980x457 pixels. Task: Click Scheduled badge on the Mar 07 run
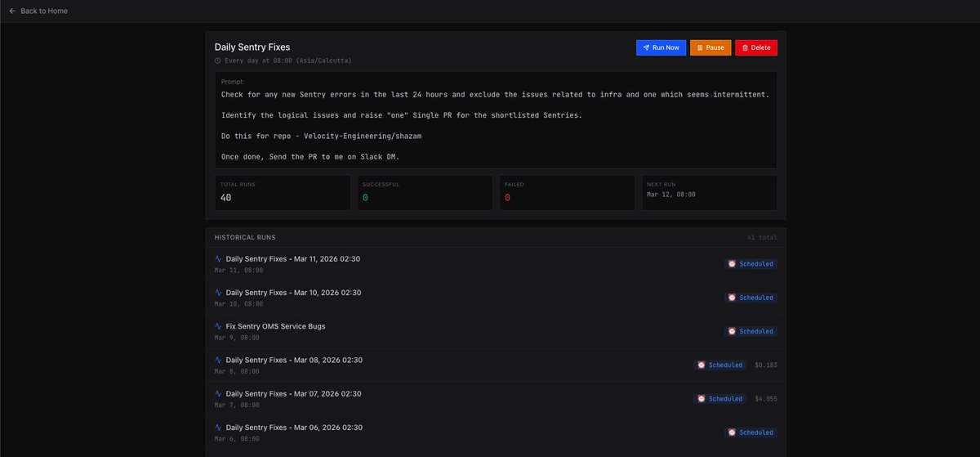coord(720,398)
